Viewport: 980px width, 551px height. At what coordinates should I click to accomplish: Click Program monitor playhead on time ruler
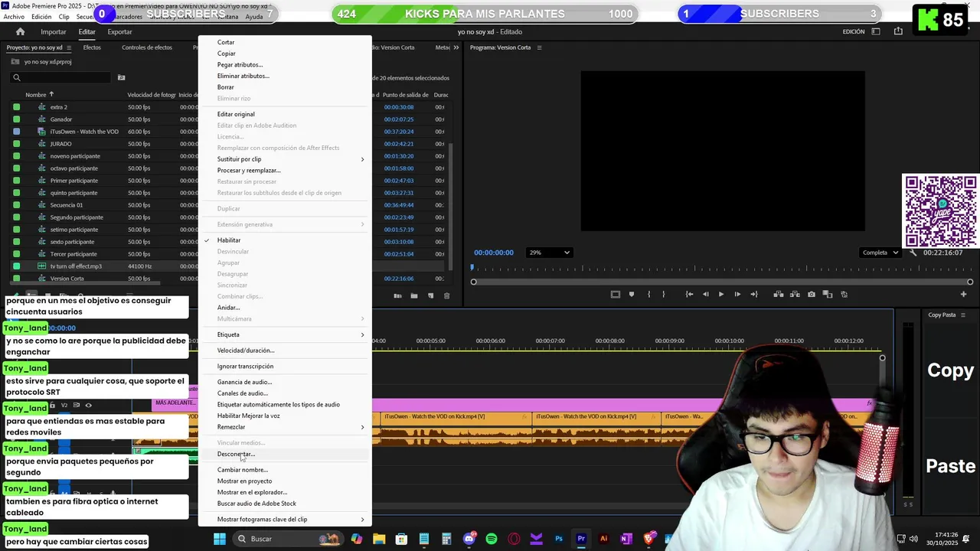pyautogui.click(x=472, y=268)
